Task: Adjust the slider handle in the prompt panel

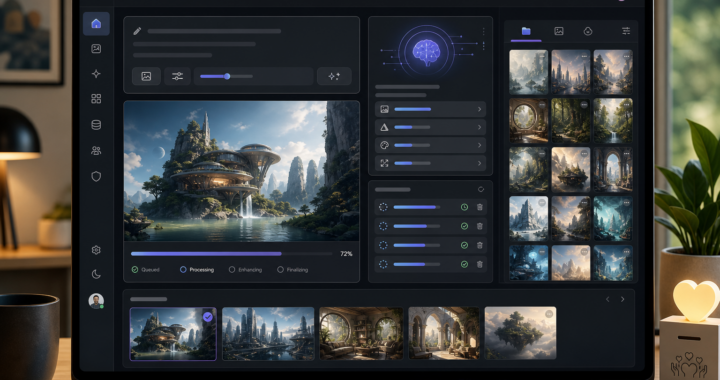Action: (227, 76)
